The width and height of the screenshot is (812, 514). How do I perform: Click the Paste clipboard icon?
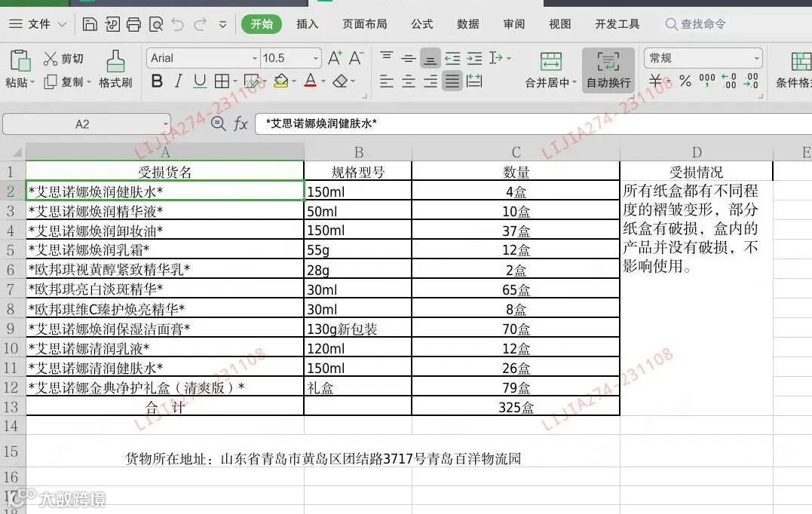(20, 60)
